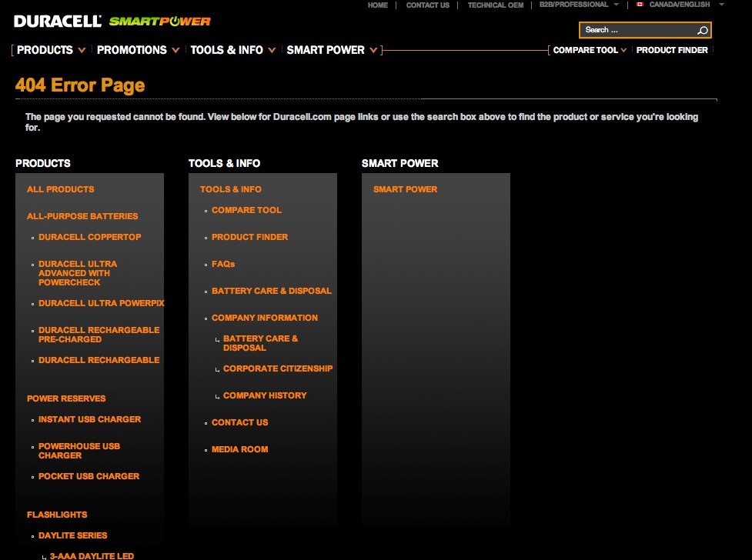Click the Canada flag icon

[640, 5]
